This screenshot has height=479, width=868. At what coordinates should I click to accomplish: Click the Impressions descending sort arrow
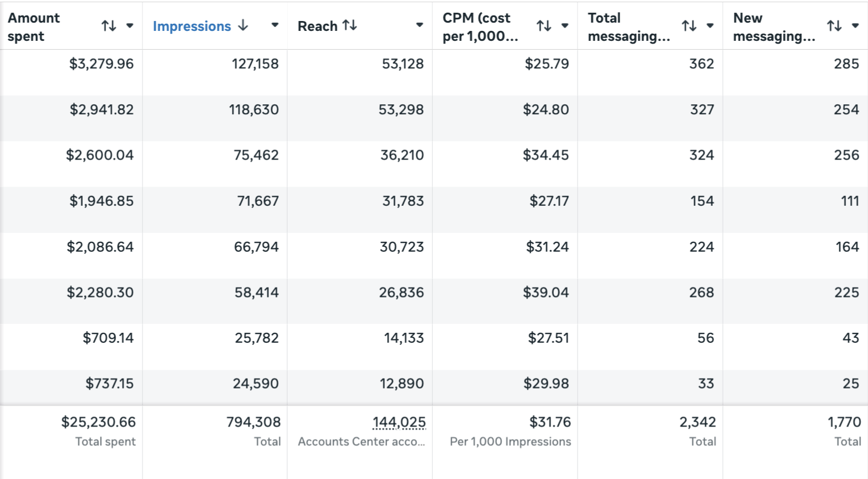(x=243, y=25)
